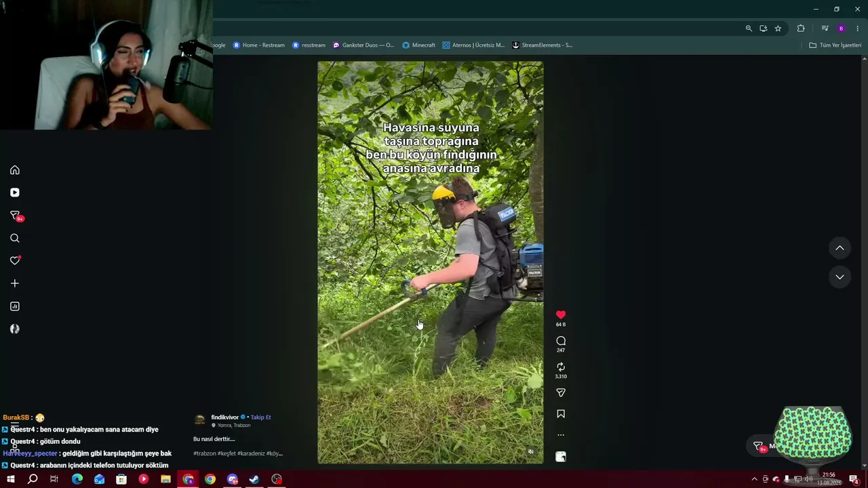Image resolution: width=868 pixels, height=488 pixels.
Task: Open Messages icon in left sidebar
Action: [16, 216]
